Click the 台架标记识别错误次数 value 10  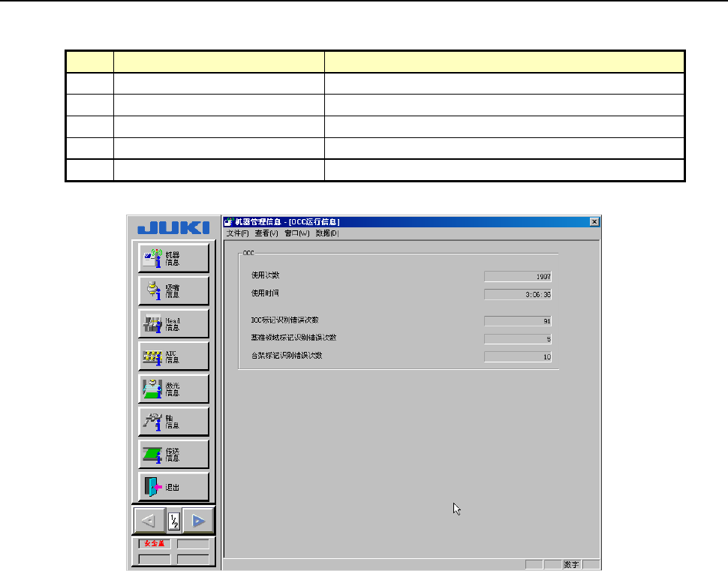click(x=518, y=356)
